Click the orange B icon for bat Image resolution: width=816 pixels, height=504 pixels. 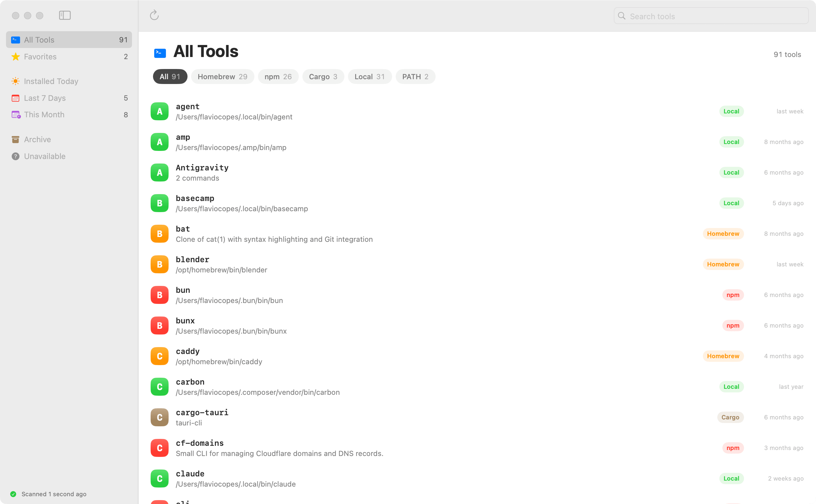159,234
